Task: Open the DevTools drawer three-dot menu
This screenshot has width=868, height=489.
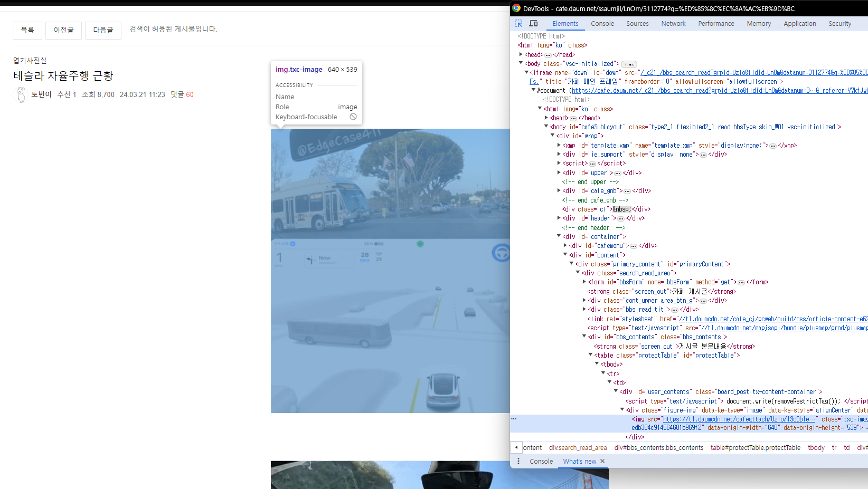Action: [x=518, y=461]
